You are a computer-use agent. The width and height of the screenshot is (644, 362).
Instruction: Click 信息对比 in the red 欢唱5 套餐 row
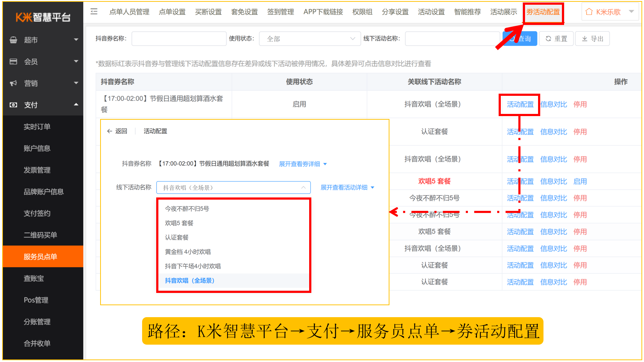[x=554, y=182]
